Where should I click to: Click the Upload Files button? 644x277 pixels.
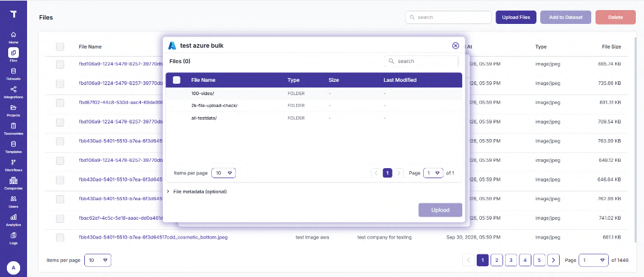click(x=516, y=17)
